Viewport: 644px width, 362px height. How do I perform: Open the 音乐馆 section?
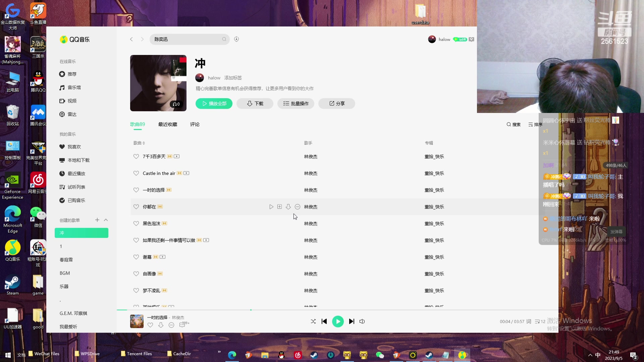73,87
